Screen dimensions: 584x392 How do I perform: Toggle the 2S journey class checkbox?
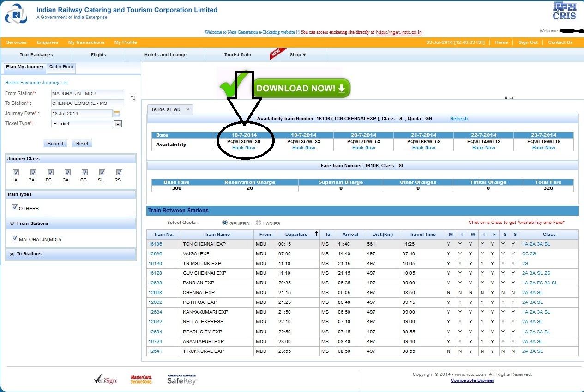click(x=119, y=173)
